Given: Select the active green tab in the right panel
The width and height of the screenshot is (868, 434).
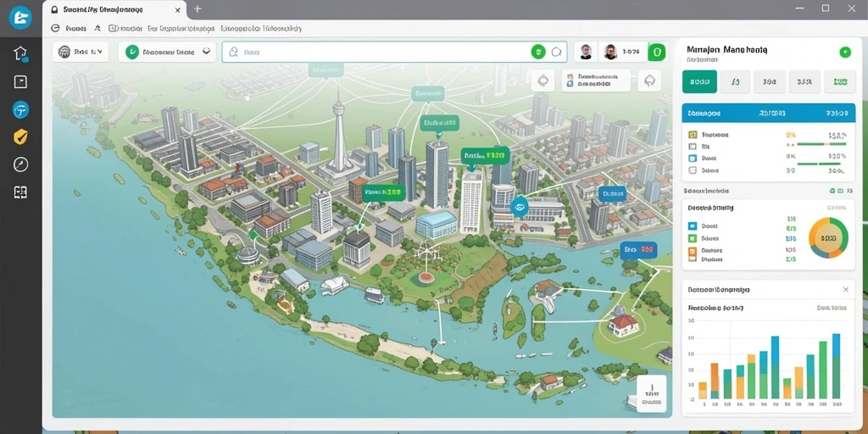Looking at the screenshot, I should (699, 81).
